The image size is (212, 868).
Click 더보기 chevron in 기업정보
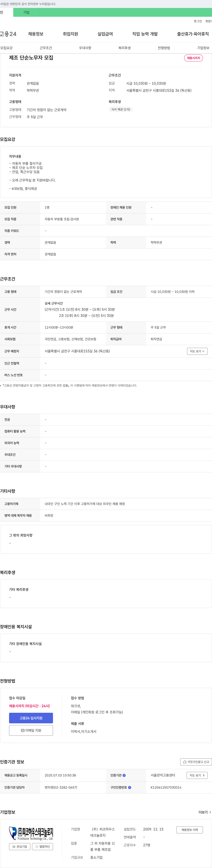pyautogui.click(x=210, y=812)
